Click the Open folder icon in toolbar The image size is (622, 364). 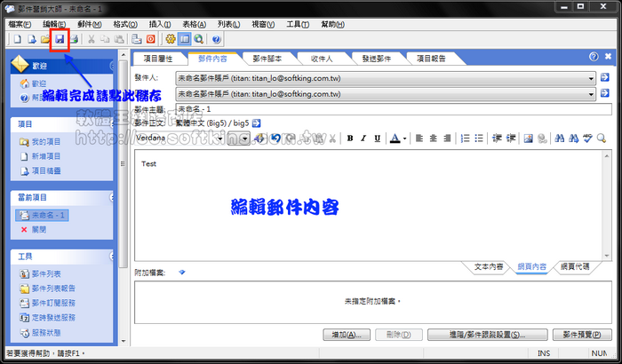point(45,40)
